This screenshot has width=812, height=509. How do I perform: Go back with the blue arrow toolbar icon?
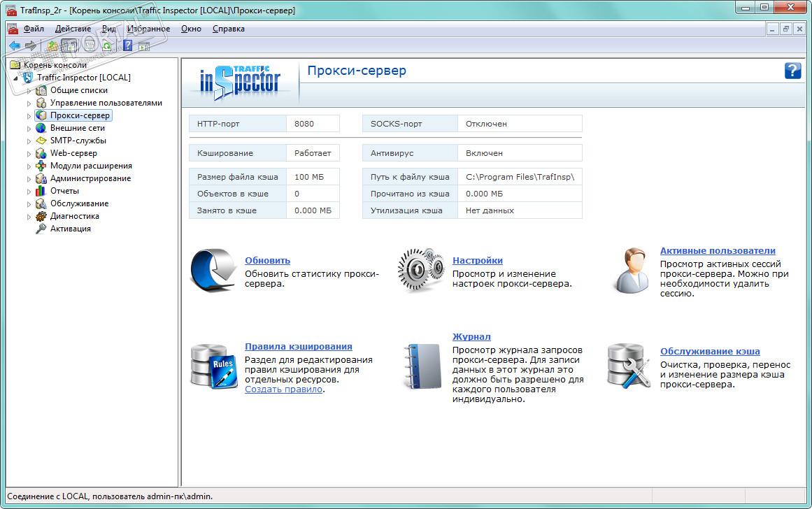tap(15, 45)
